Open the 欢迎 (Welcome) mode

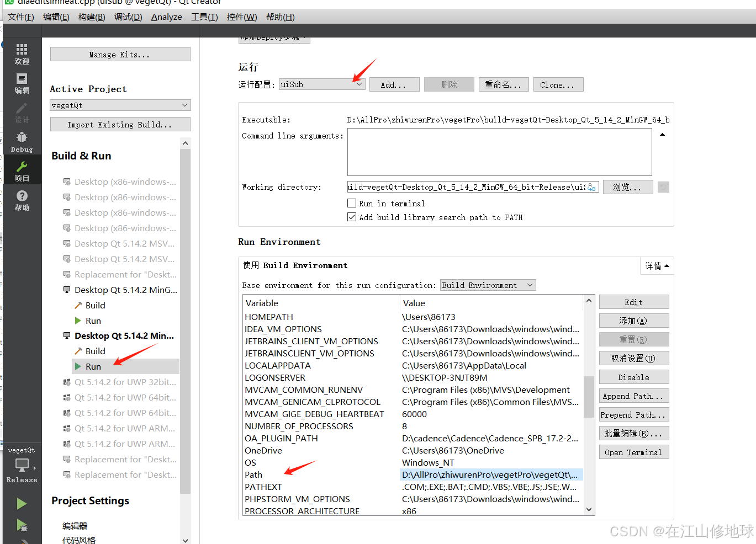coord(22,54)
